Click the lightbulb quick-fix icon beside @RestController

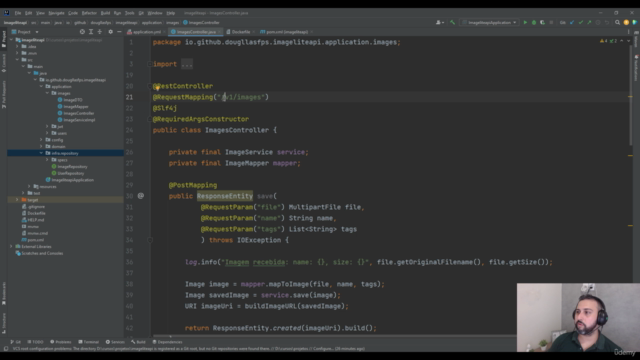point(157,87)
